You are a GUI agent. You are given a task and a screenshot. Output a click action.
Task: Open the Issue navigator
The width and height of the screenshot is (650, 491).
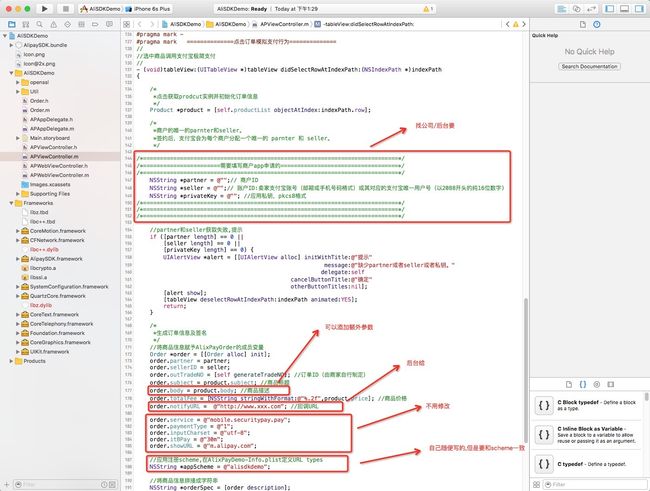pos(53,24)
